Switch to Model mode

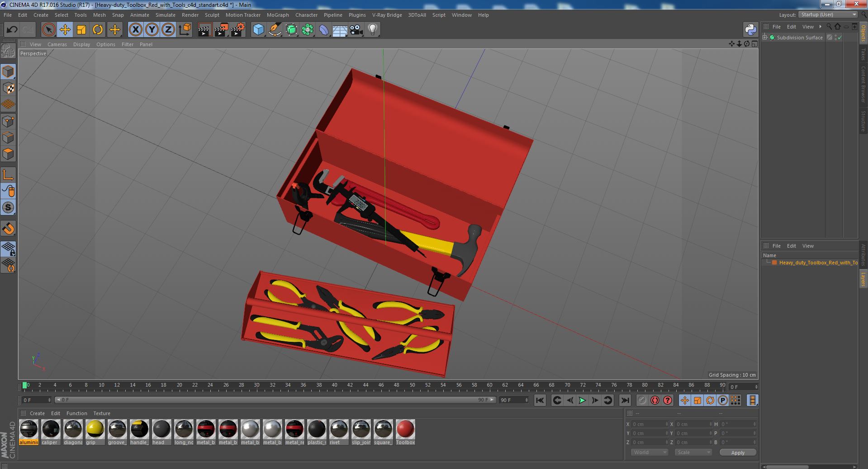(8, 72)
